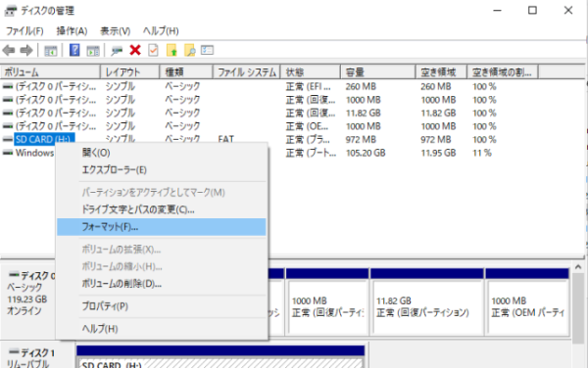This screenshot has width=588, height=369.
Task: Sort by レイアウト column header
Action: point(130,71)
